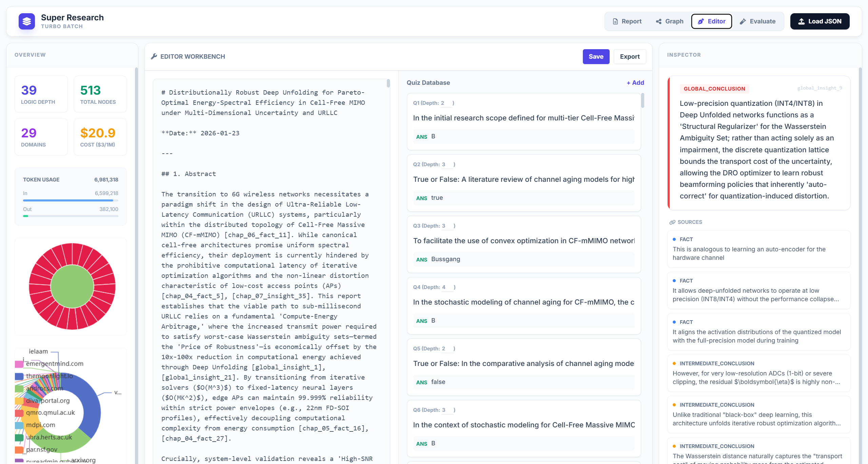Click the mdpi.com label in domain legend

[41, 425]
